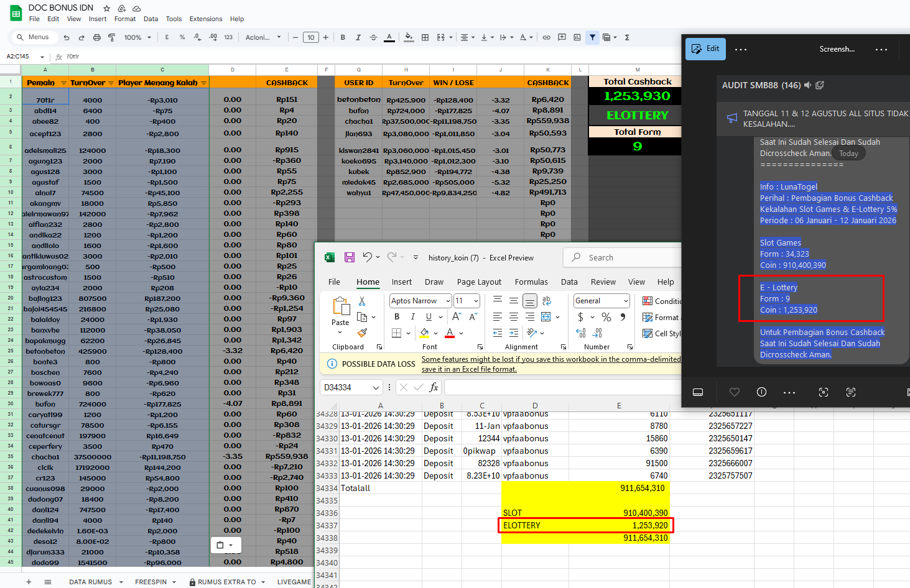
Task: Click the Excel save icon
Action: tap(350, 257)
